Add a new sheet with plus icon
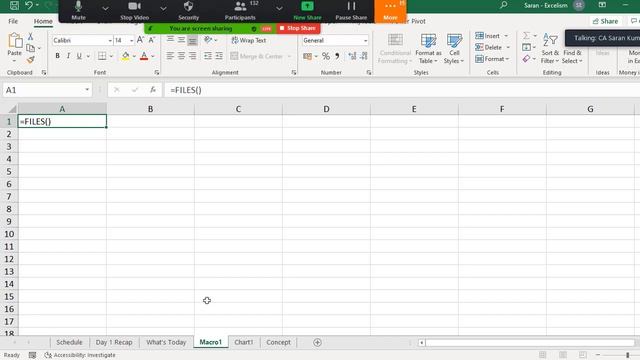 coord(317,342)
